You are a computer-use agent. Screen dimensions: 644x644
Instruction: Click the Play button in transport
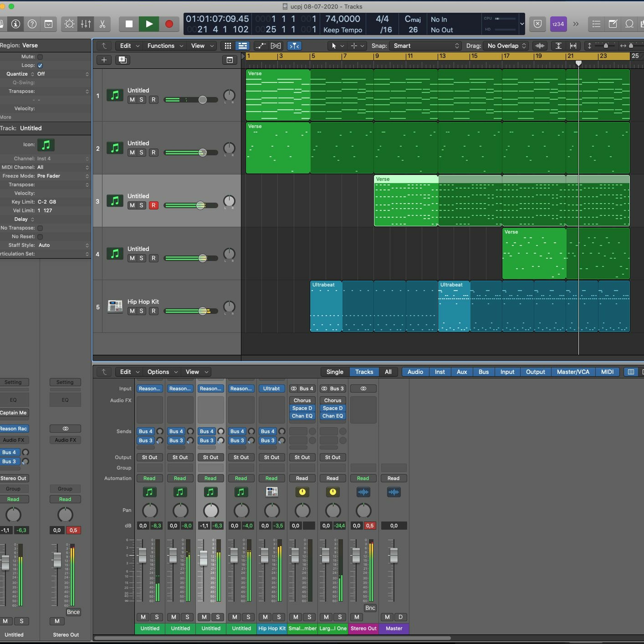(x=149, y=24)
